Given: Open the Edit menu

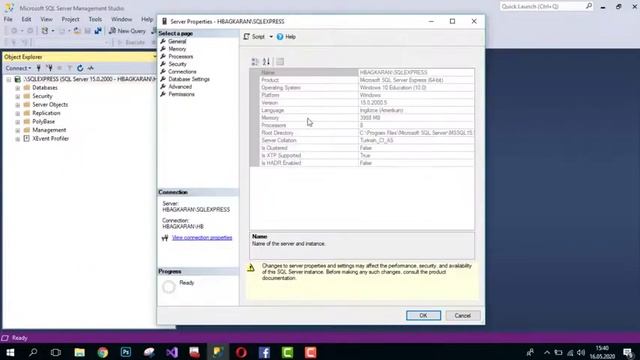Looking at the screenshot, I should click(26, 19).
